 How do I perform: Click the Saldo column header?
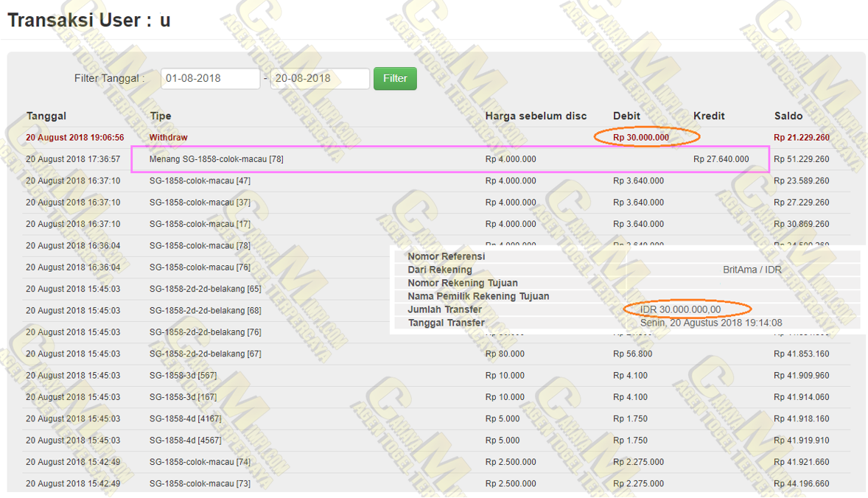[788, 116]
